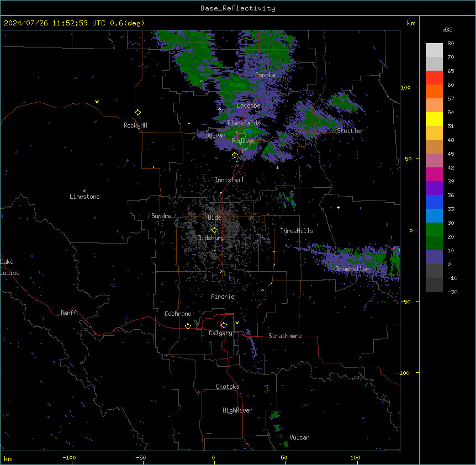Select the light gray 70-80 dBZ legend swatch

tap(434, 50)
